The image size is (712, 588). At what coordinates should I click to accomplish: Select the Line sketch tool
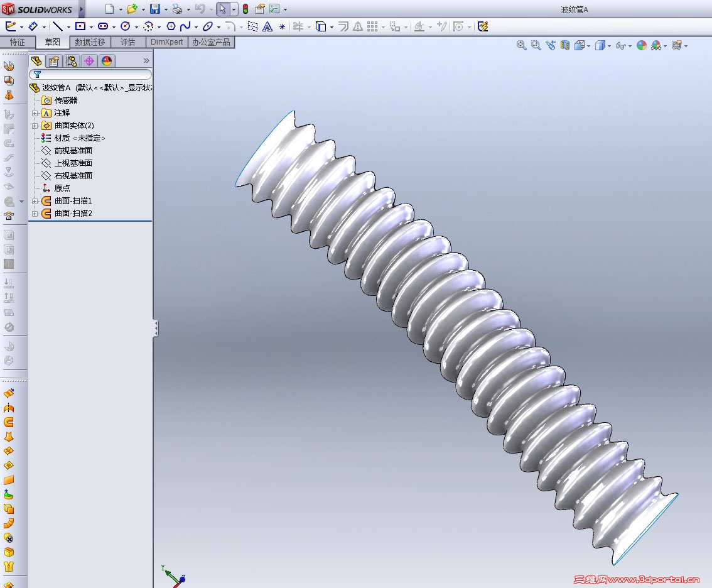pos(58,26)
